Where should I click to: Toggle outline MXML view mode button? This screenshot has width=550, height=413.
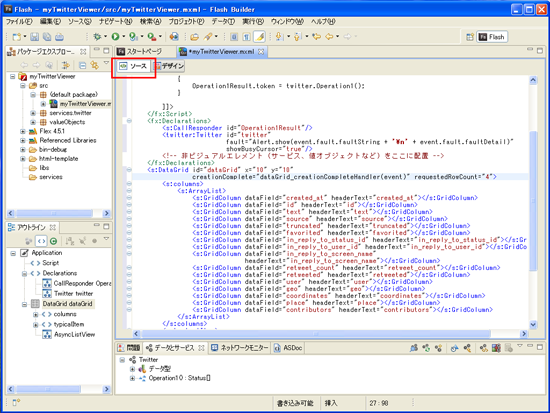(x=41, y=241)
